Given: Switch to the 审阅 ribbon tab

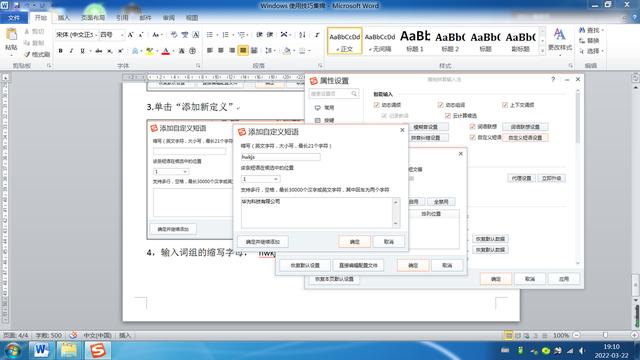Looking at the screenshot, I should click(169, 18).
